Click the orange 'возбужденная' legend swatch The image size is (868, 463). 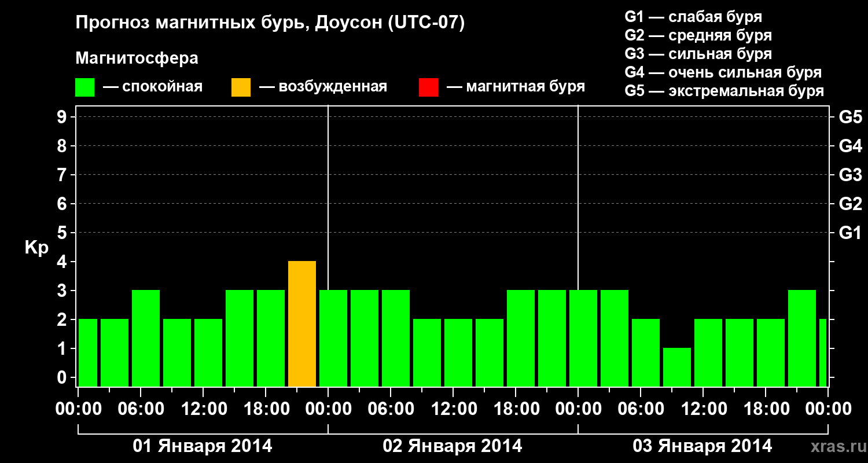pyautogui.click(x=241, y=87)
